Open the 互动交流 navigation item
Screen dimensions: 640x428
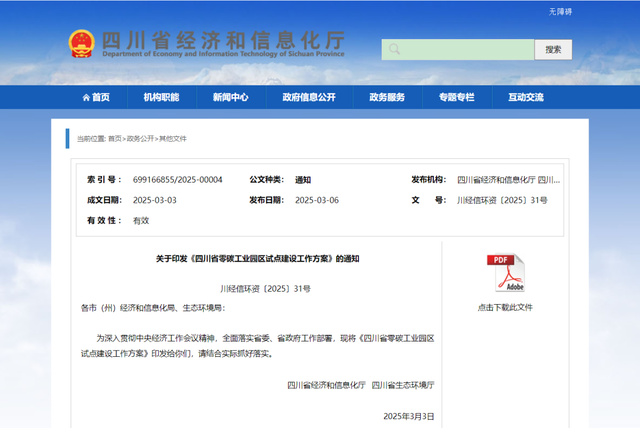coord(525,98)
